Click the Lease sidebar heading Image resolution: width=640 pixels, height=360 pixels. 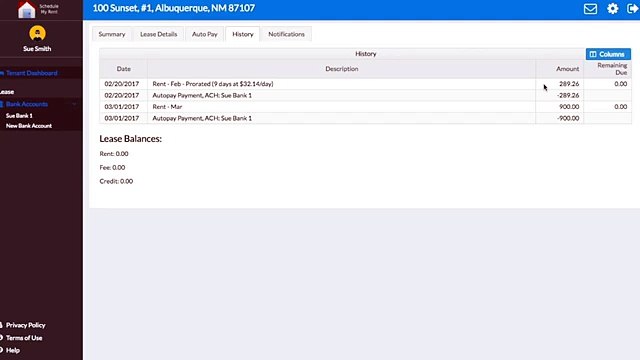pyautogui.click(x=7, y=92)
